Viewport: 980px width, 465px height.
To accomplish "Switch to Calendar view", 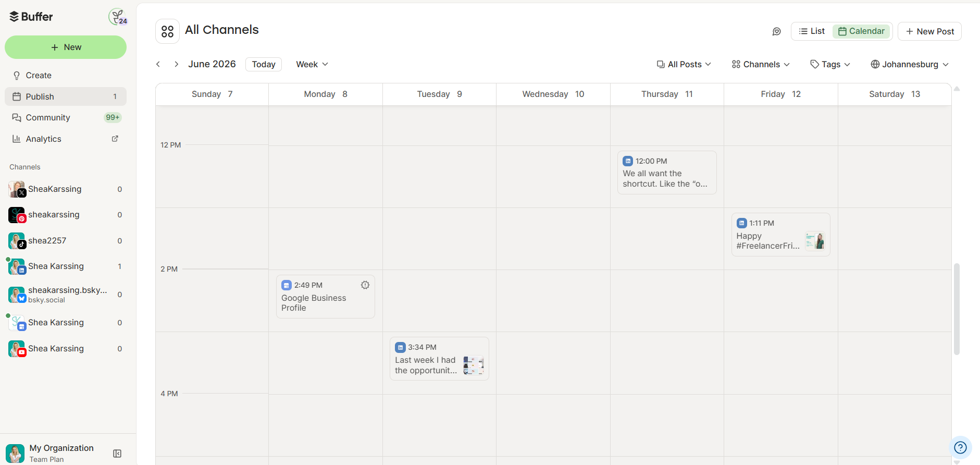I will coord(862,31).
